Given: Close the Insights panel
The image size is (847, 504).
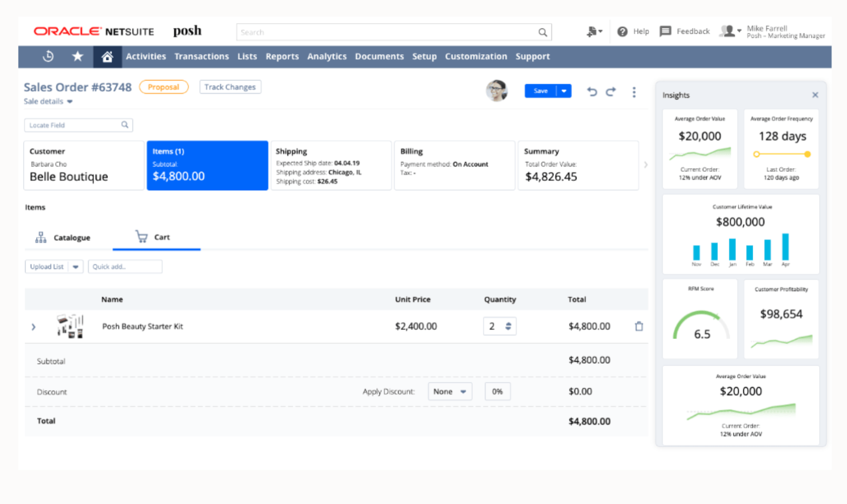Looking at the screenshot, I should click(x=815, y=95).
